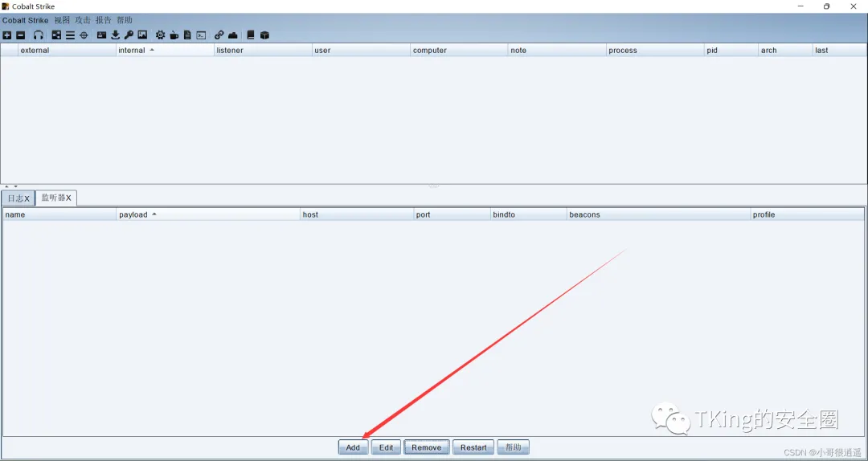Open the Cobalt Strike menu
The image size is (868, 461).
[x=26, y=20]
